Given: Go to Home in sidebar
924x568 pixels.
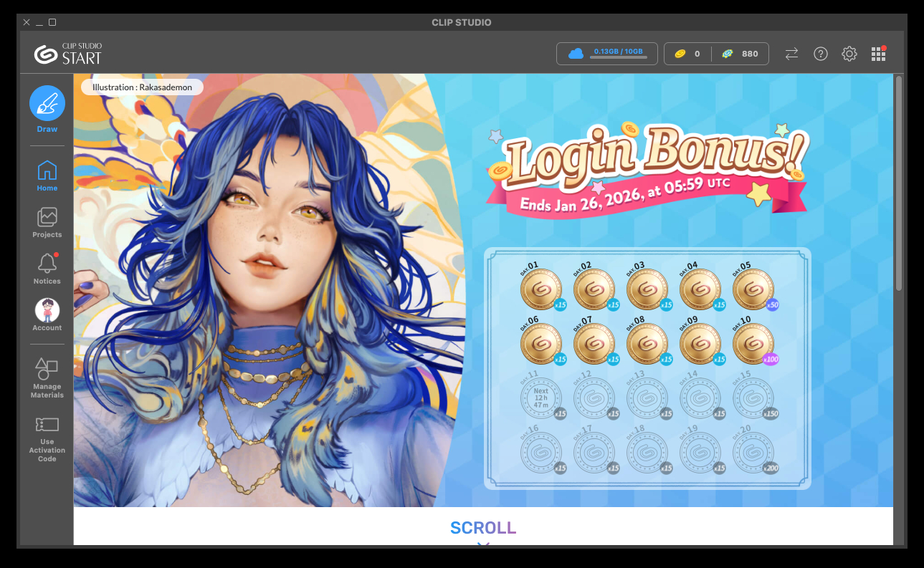Looking at the screenshot, I should tap(47, 175).
